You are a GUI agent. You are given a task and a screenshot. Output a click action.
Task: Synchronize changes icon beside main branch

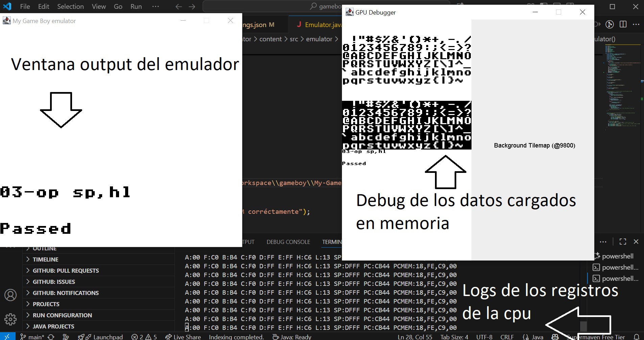(51, 337)
